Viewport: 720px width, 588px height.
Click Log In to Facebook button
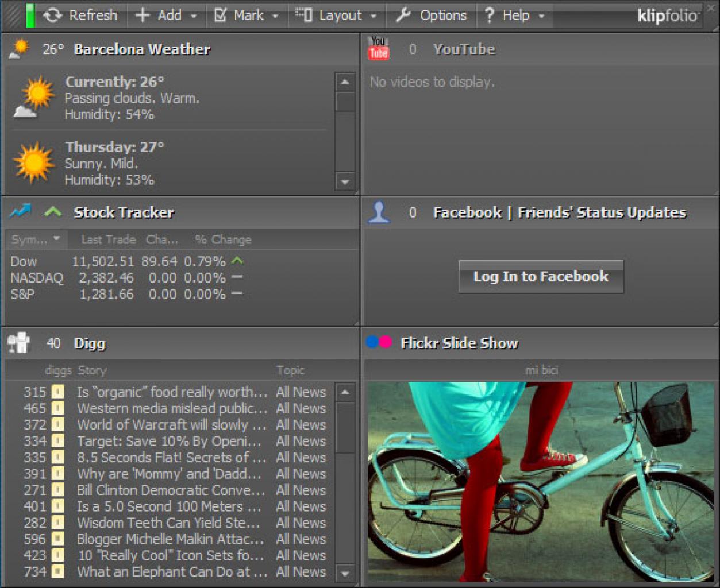(541, 277)
